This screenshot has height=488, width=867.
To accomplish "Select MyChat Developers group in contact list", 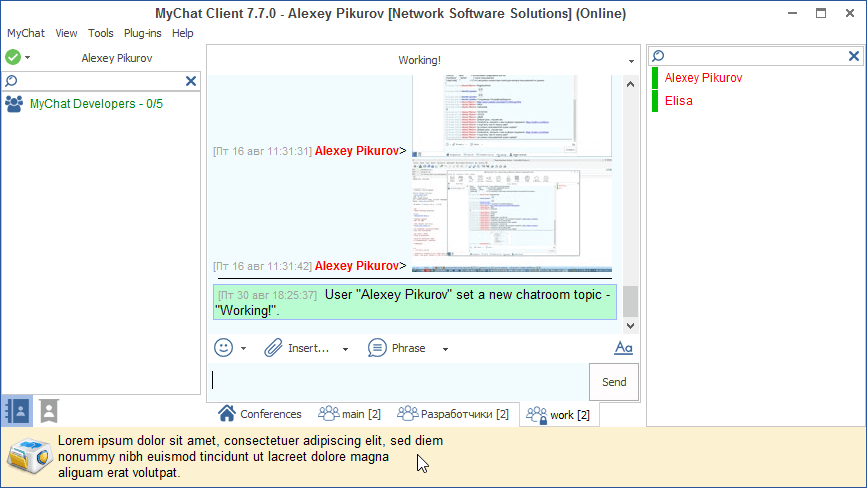I will [x=96, y=104].
